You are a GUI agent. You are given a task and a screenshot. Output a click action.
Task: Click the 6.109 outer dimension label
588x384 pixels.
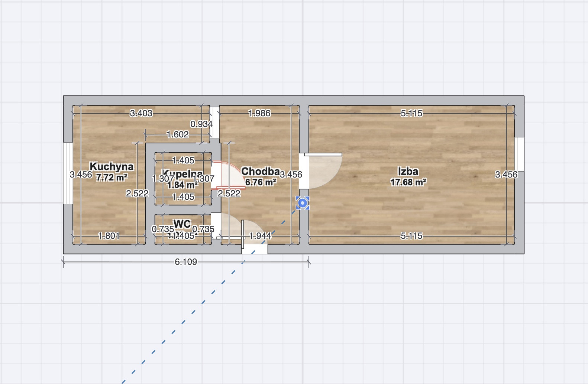[186, 262]
